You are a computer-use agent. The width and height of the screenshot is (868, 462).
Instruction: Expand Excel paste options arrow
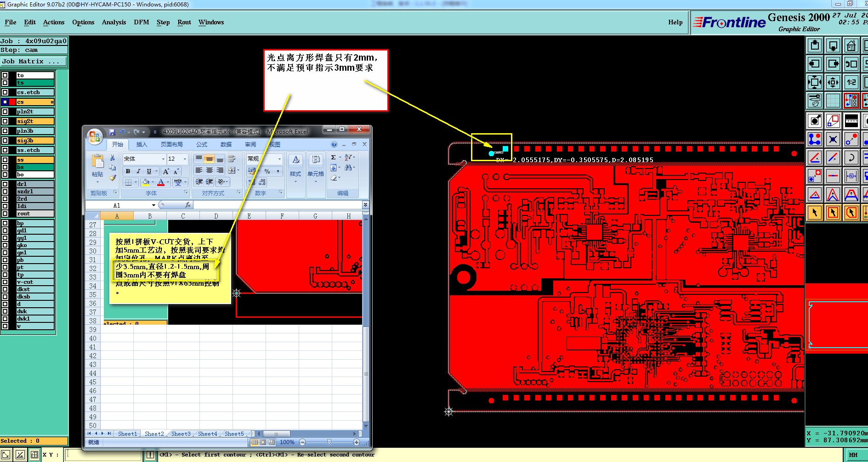(97, 182)
